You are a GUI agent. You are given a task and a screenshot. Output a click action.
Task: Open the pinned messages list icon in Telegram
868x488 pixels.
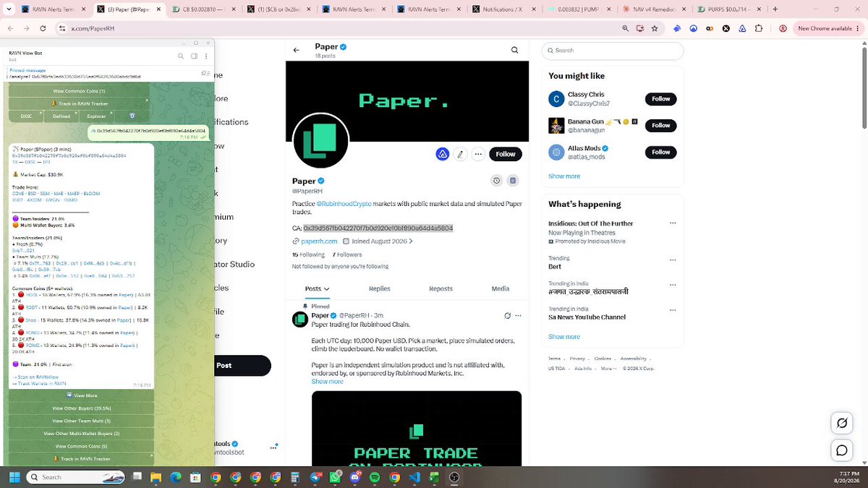coord(205,73)
